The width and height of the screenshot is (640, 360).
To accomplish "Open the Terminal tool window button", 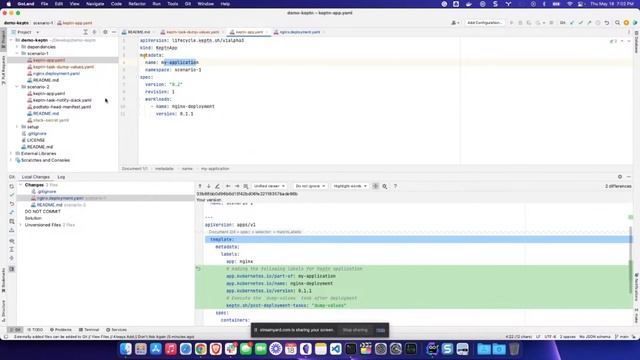I will [89, 330].
